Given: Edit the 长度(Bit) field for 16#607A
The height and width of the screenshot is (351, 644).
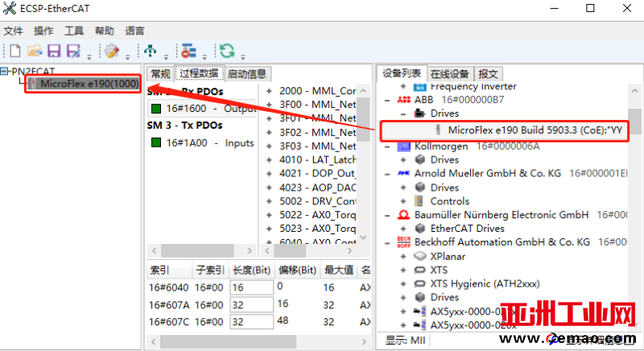Looking at the screenshot, I should point(251,304).
